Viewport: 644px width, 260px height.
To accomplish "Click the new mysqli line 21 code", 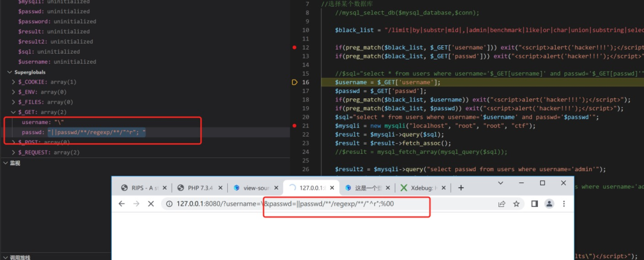I will point(435,125).
